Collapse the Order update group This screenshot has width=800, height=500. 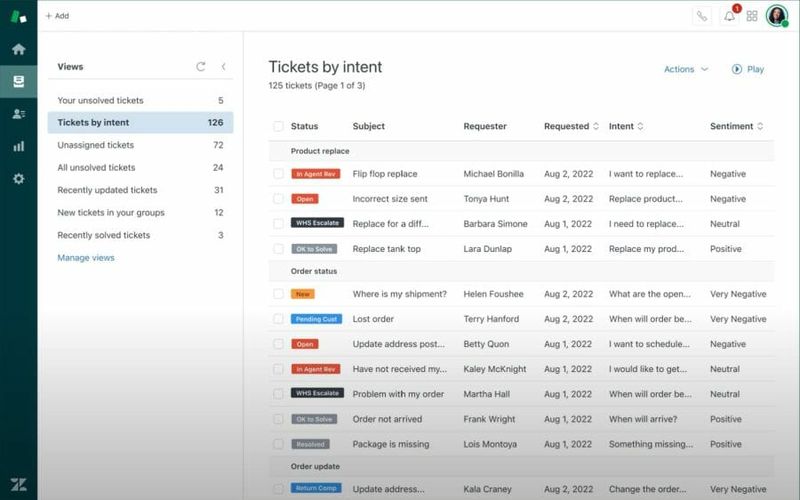pyautogui.click(x=521, y=466)
